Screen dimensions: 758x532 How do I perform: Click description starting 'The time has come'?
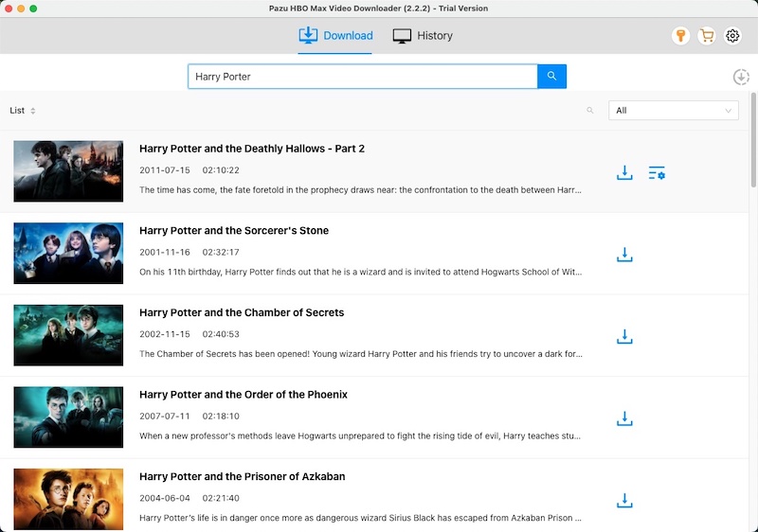(x=360, y=189)
